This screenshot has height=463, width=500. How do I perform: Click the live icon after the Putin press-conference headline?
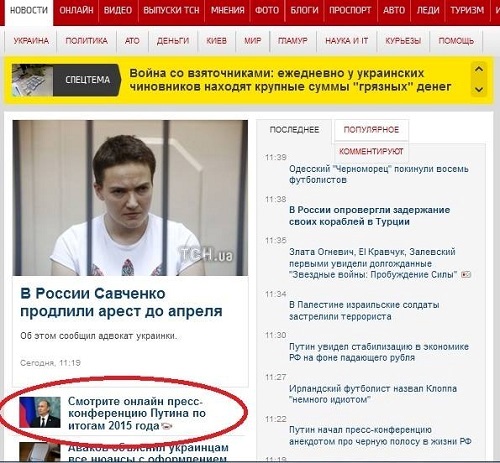point(166,426)
